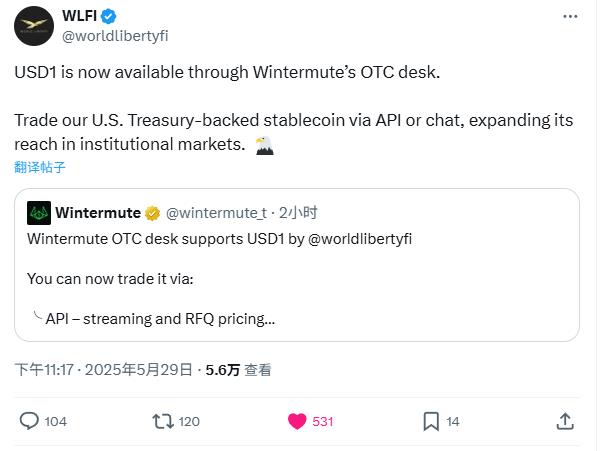Image resolution: width=601 pixels, height=451 pixels.
Task: Click the WLFI blue verified badge
Action: click(108, 16)
